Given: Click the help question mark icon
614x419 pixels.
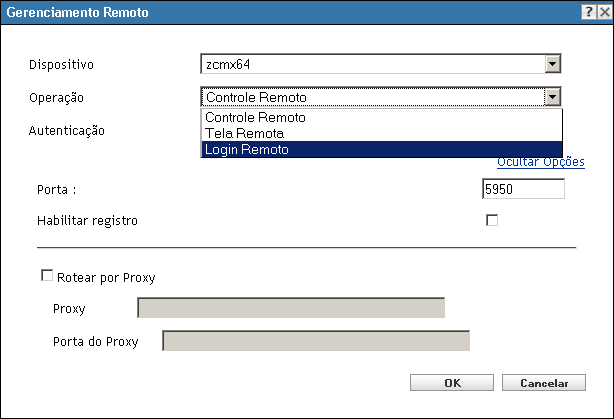Looking at the screenshot, I should coord(587,10).
